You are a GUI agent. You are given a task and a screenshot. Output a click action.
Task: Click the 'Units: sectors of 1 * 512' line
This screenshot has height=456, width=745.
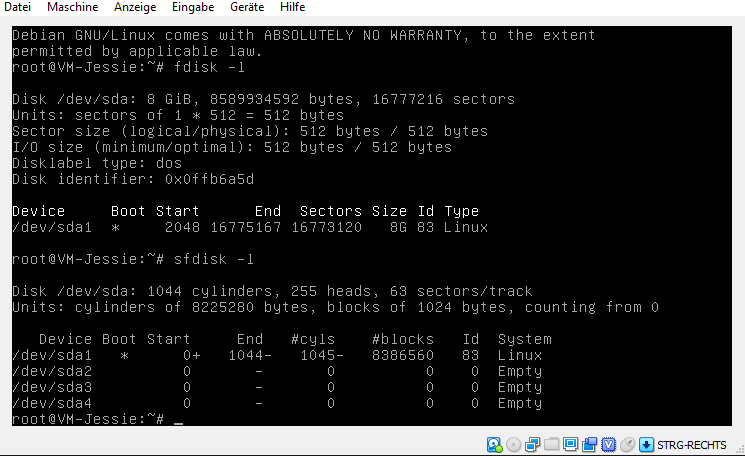click(178, 115)
